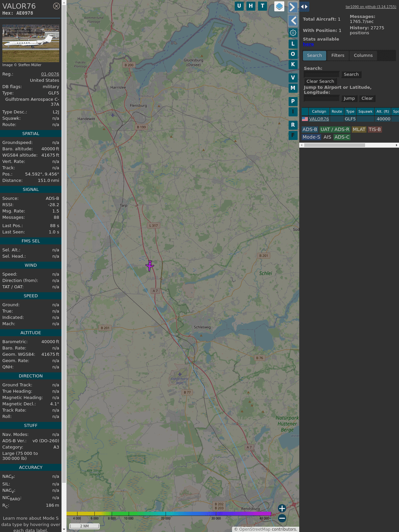Click the table horizontal scrollbar

pyautogui.click(x=334, y=145)
